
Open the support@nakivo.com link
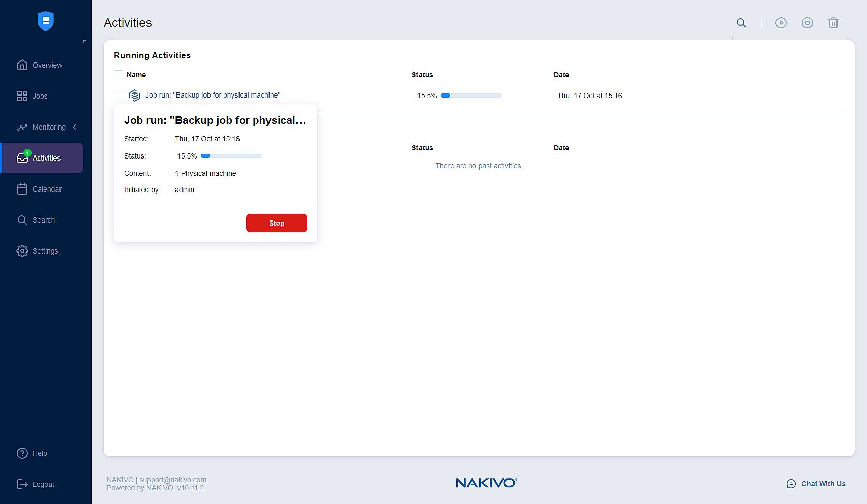pos(173,479)
